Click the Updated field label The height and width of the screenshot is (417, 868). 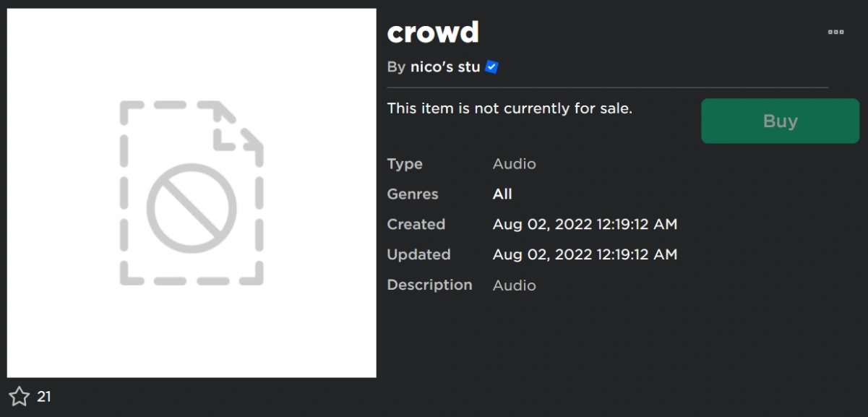(x=418, y=255)
